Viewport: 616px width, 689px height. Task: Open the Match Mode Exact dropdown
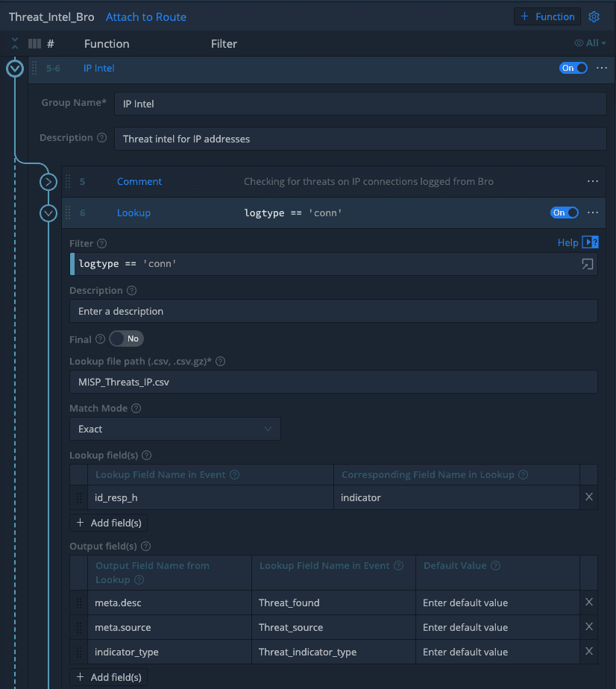(175, 429)
